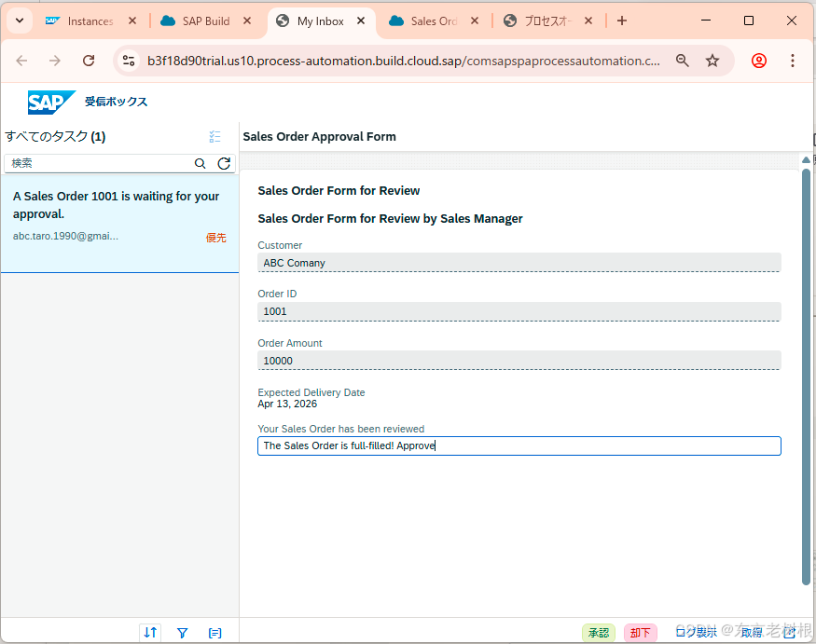Open a new browser tab
The width and height of the screenshot is (816, 644).
pyautogui.click(x=622, y=21)
